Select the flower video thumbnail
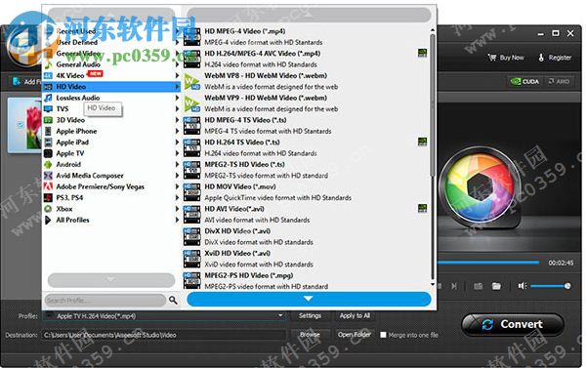The width and height of the screenshot is (588, 368). point(24,125)
